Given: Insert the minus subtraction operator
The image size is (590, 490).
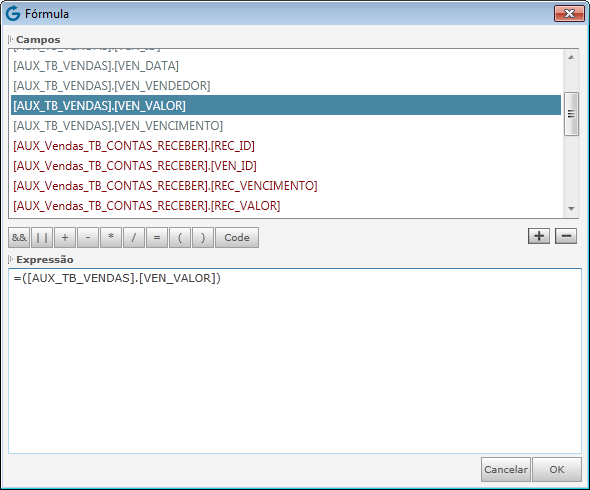Looking at the screenshot, I should click(x=88, y=237).
